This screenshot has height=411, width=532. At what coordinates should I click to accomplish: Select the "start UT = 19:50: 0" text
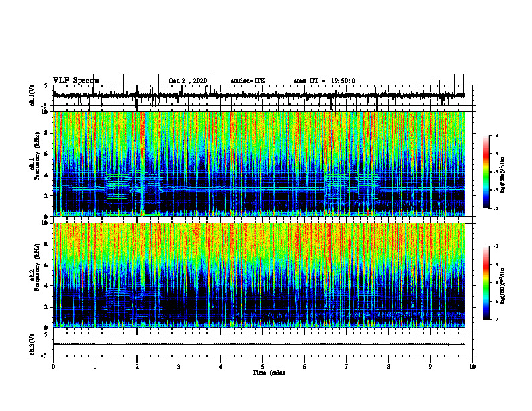[324, 81]
